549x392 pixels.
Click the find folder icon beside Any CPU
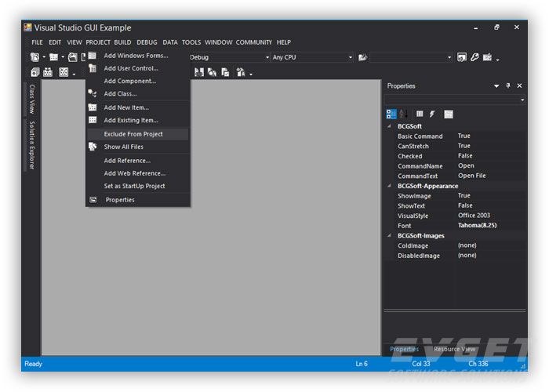(362, 57)
